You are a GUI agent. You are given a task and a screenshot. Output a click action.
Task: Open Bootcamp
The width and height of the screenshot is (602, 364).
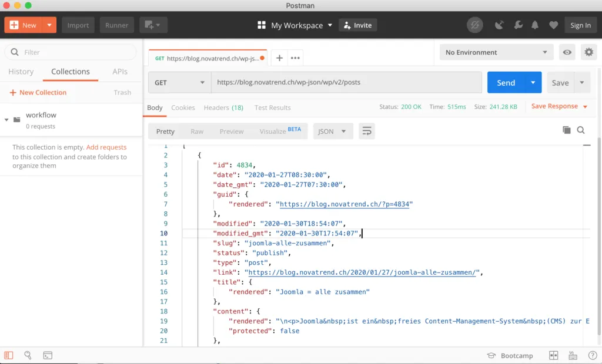[x=510, y=356]
